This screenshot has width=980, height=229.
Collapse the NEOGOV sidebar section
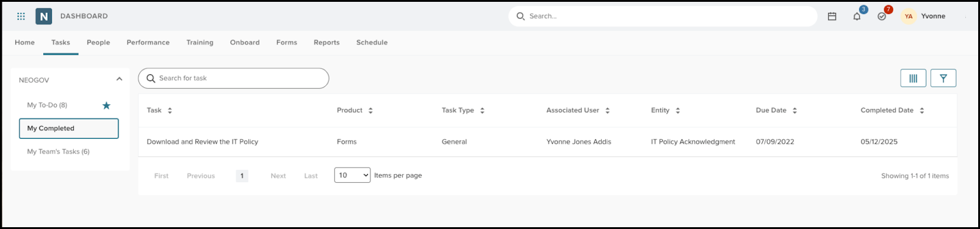pyautogui.click(x=119, y=79)
